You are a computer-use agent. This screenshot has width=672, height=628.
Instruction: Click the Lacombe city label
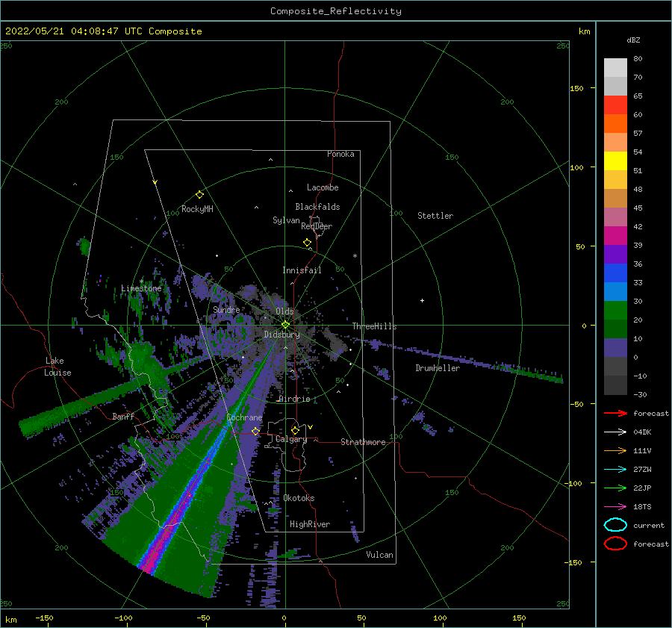[323, 187]
